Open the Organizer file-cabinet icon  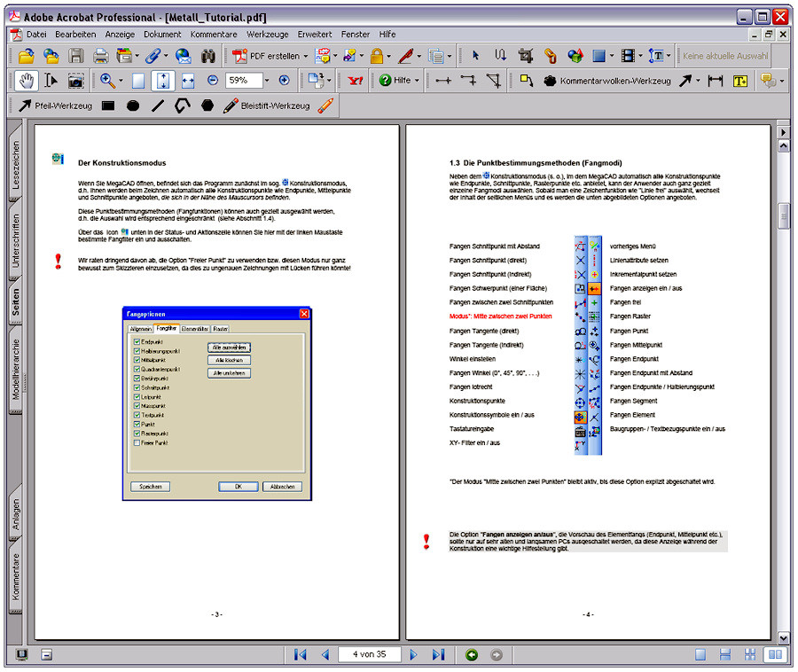pos(123,56)
